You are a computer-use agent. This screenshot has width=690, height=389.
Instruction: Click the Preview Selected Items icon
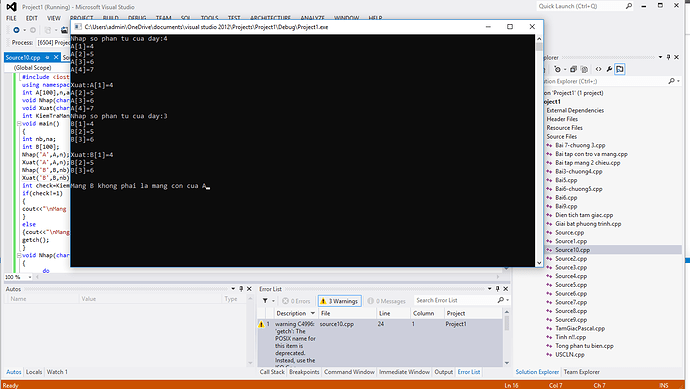(x=620, y=69)
